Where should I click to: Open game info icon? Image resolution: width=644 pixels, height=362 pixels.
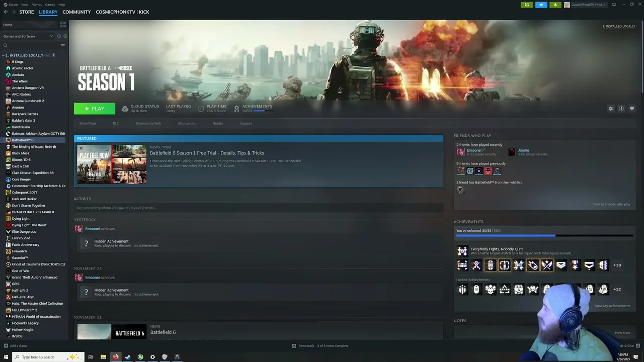click(621, 109)
